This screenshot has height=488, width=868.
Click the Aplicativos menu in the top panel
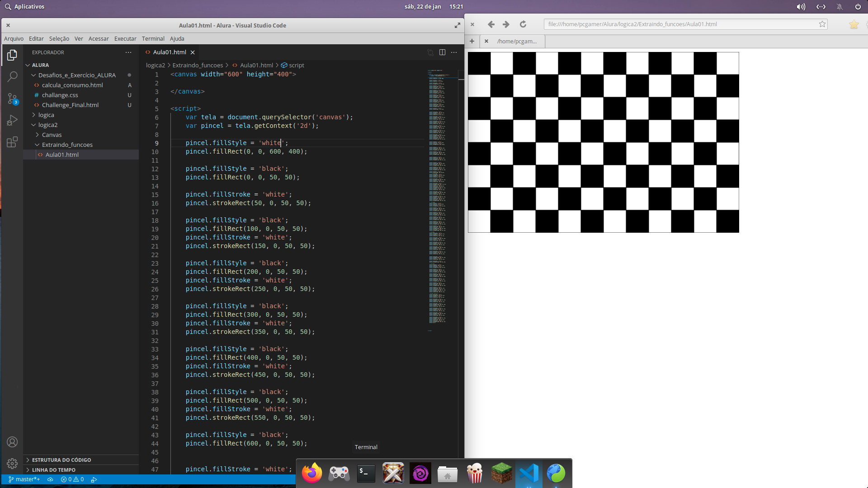(25, 7)
